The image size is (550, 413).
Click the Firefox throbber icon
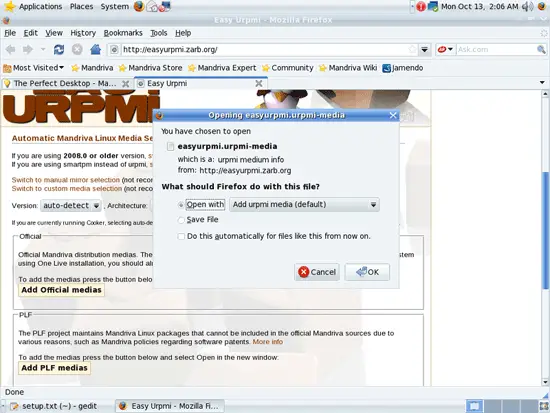[x=544, y=33]
